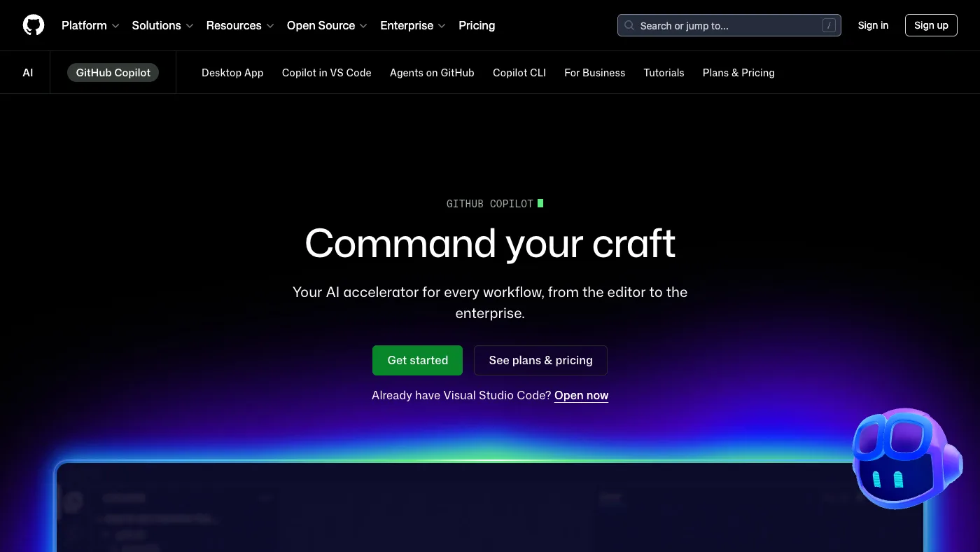
Task: Click See plans & pricing button
Action: [540, 360]
